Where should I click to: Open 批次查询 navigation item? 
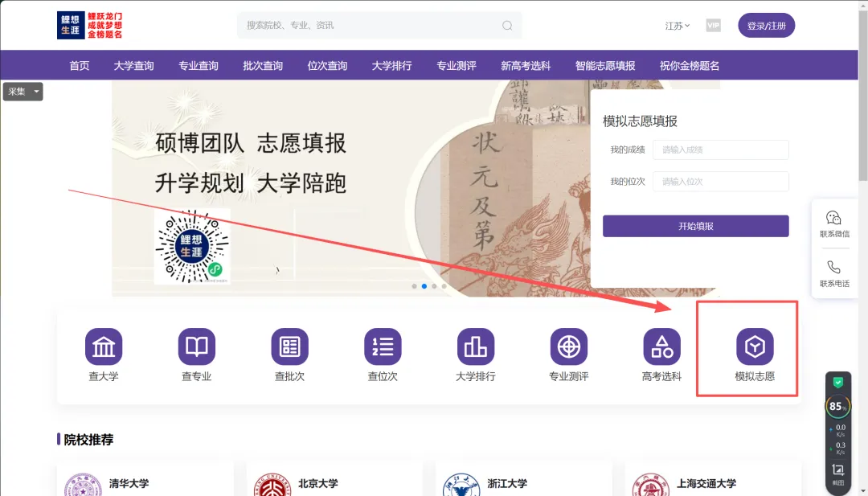tap(262, 66)
